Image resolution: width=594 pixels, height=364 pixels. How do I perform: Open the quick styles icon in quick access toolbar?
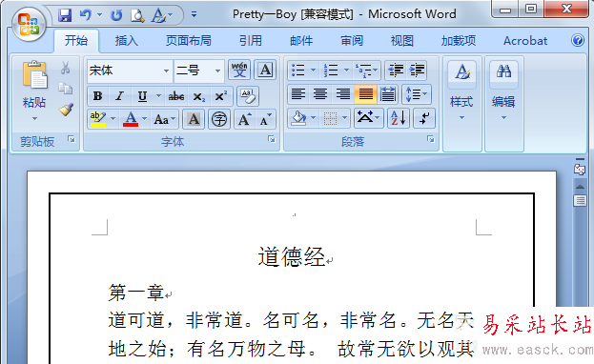click(159, 15)
